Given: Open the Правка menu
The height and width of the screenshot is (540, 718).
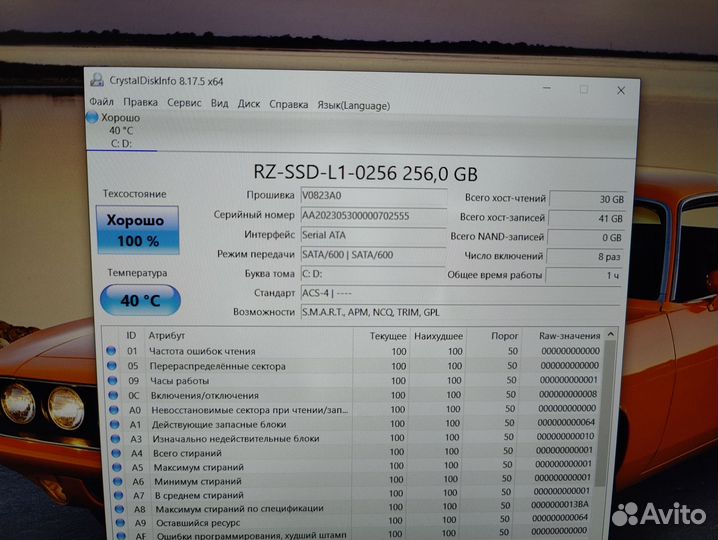Looking at the screenshot, I should coord(141,102).
